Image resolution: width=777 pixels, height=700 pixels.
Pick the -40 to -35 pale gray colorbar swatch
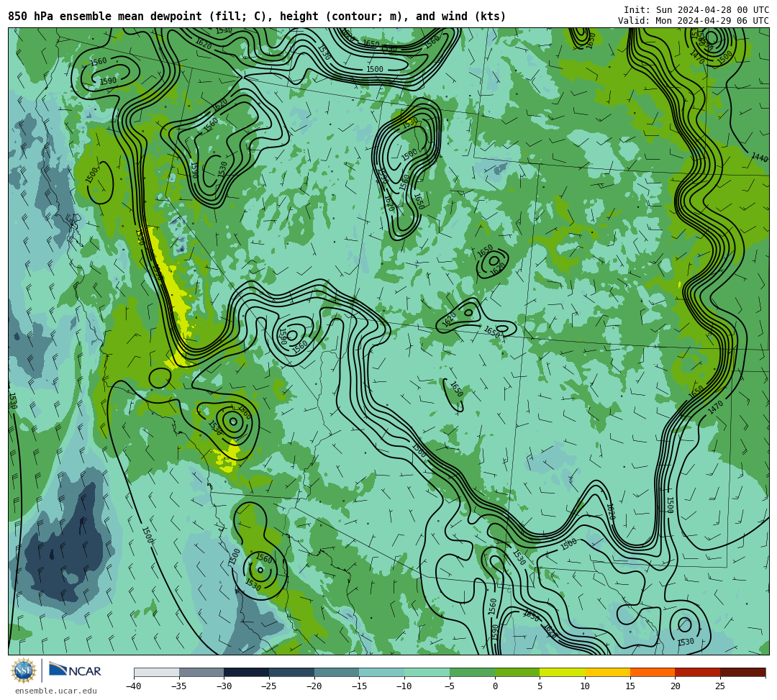click(x=157, y=672)
